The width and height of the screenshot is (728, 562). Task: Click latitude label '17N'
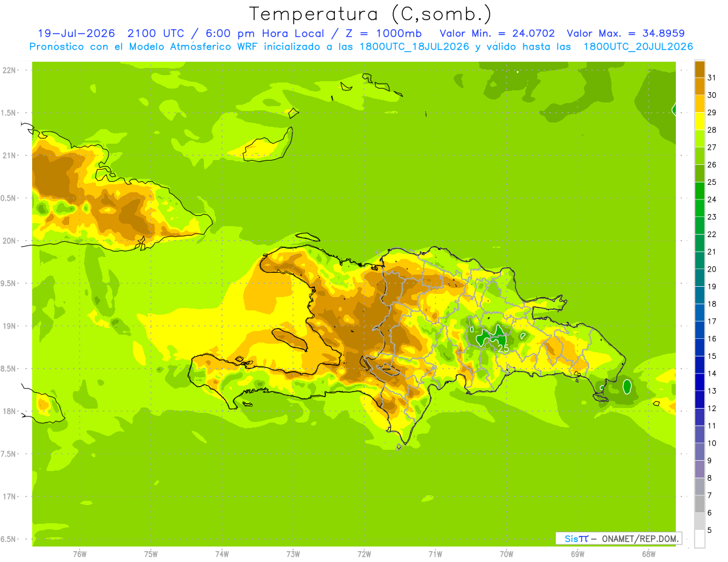(10, 497)
